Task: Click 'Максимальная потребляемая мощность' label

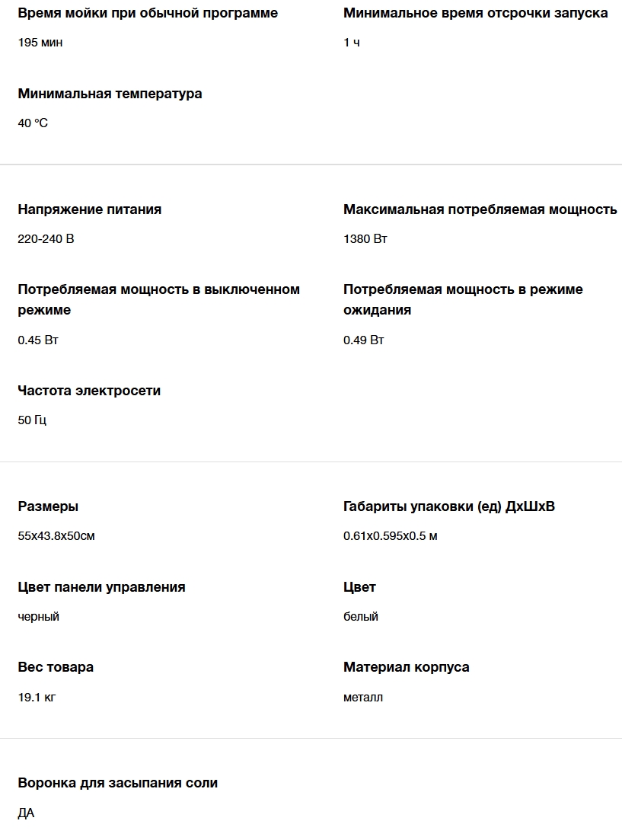Action: (x=480, y=209)
